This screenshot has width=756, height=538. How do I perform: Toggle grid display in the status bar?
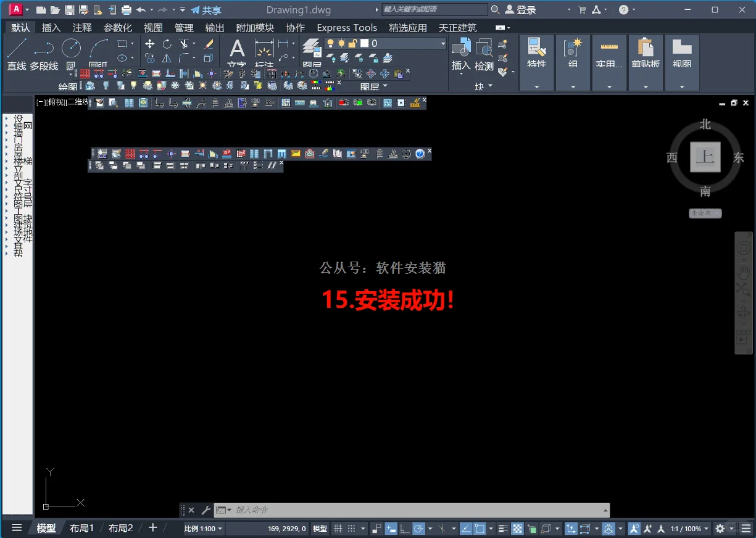338,528
